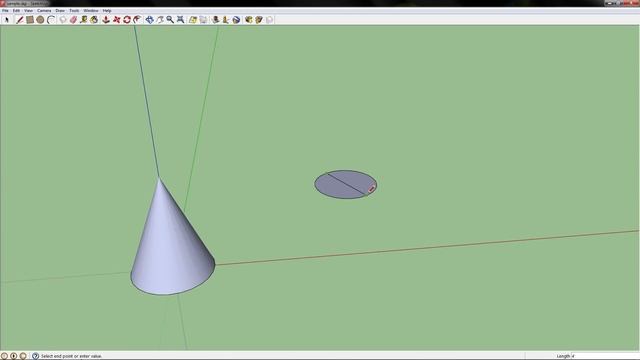Click the third round status bar icon
Screen dimensions: 640x360
pos(23,356)
